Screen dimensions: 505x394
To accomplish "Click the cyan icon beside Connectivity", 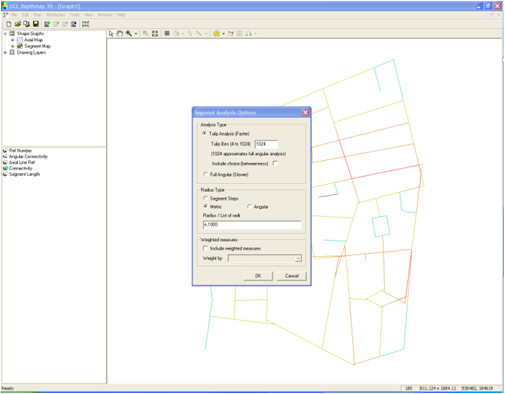I will tap(5, 168).
